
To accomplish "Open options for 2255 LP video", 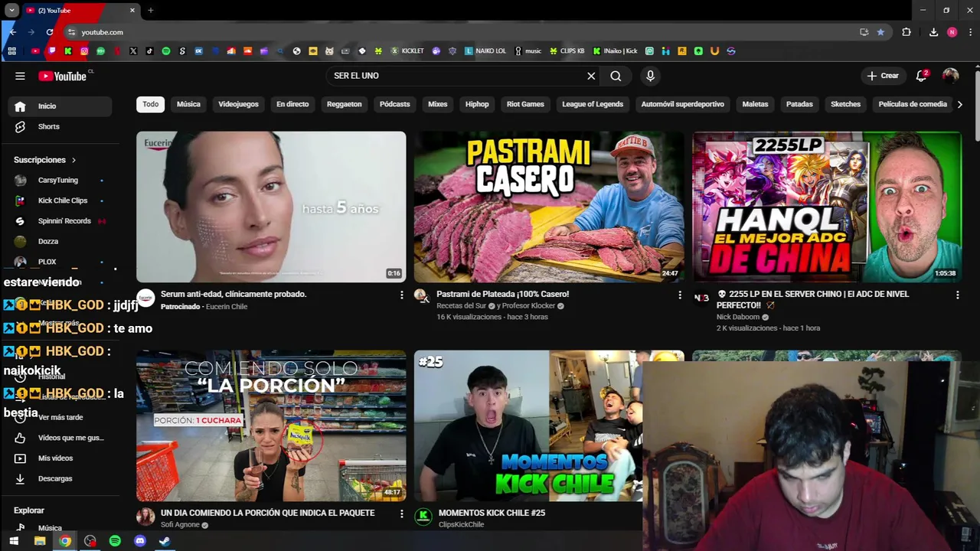I will pyautogui.click(x=957, y=295).
